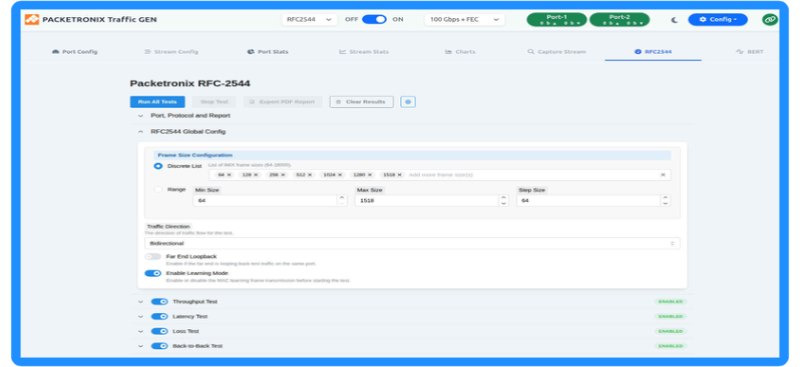Screen dimensions: 800x367
Task: Click the Loss Test ENABLED badge
Action: 670,331
